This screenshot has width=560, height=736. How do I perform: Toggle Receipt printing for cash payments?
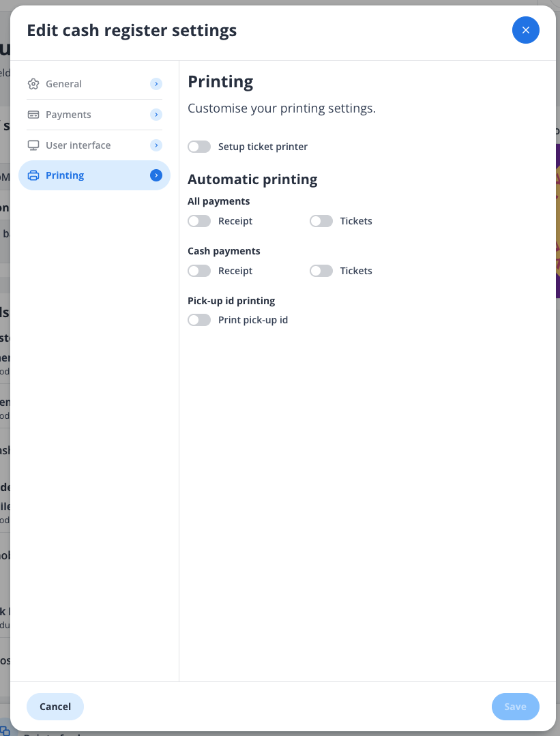199,270
